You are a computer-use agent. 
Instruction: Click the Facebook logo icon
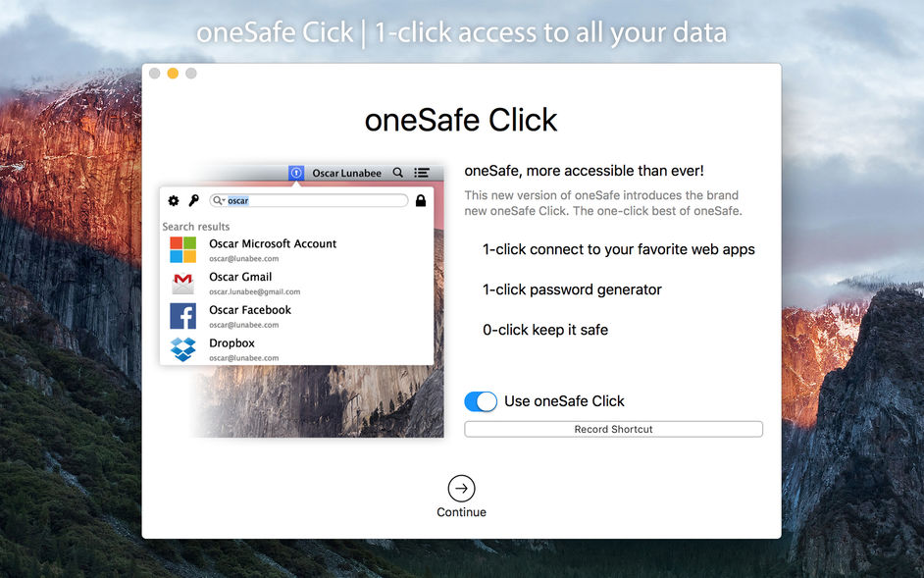tap(182, 316)
